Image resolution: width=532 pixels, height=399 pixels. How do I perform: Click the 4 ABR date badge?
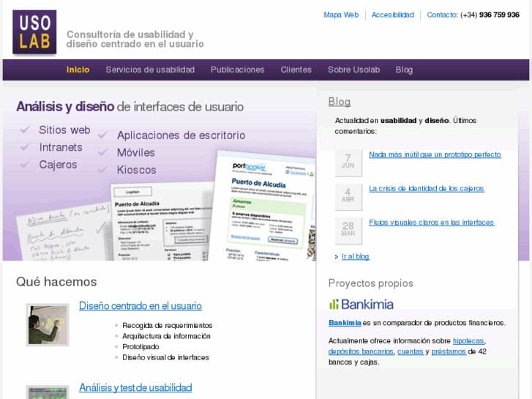pos(348,196)
